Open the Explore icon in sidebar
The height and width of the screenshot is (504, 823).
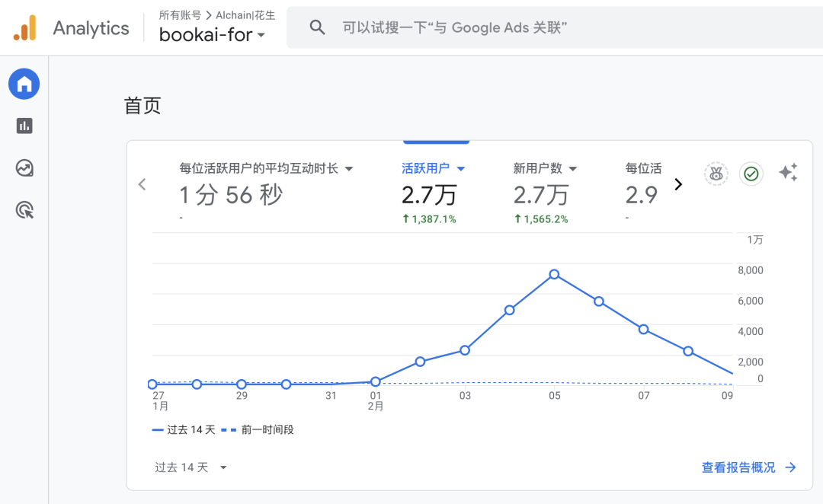[x=24, y=168]
